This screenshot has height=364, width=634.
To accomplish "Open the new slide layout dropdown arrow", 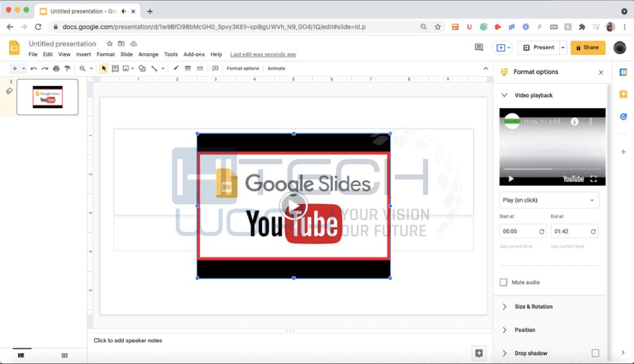I will click(x=24, y=68).
